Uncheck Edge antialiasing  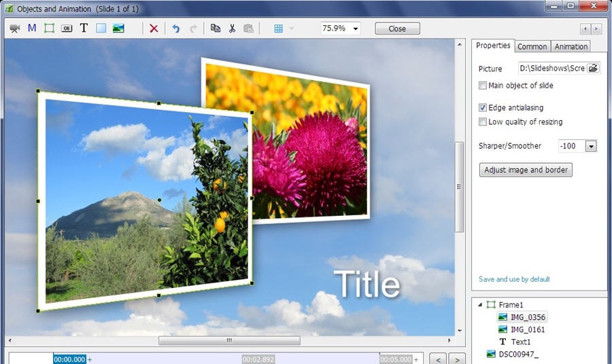coord(483,107)
